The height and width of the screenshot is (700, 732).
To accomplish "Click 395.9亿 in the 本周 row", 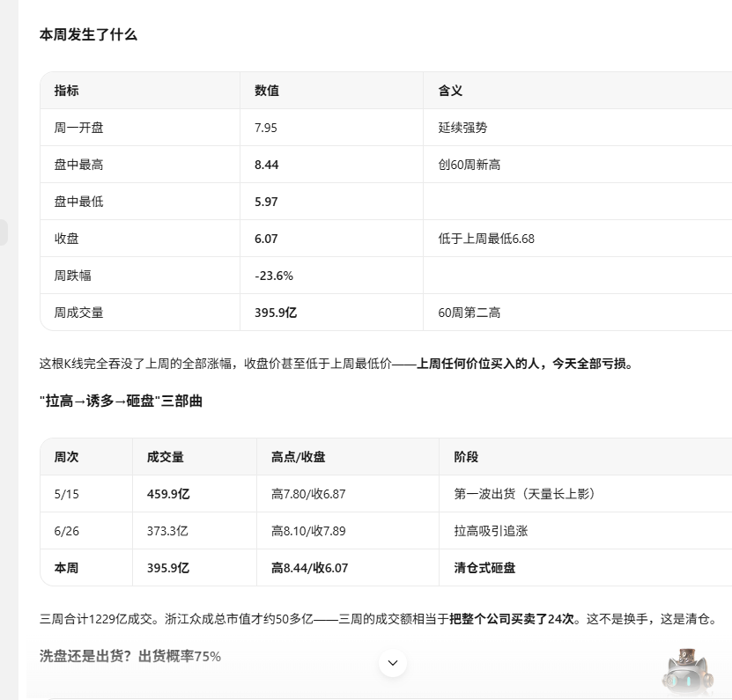I will 168,567.
